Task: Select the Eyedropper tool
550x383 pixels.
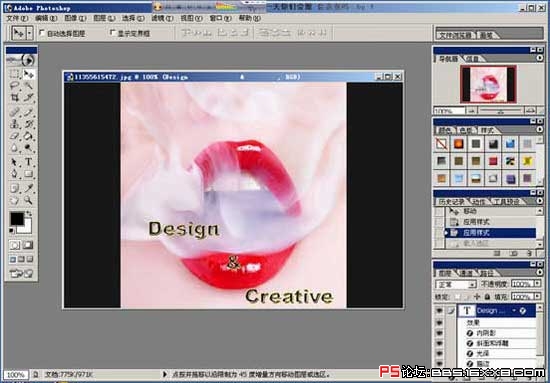Action: pyautogui.click(x=28, y=189)
